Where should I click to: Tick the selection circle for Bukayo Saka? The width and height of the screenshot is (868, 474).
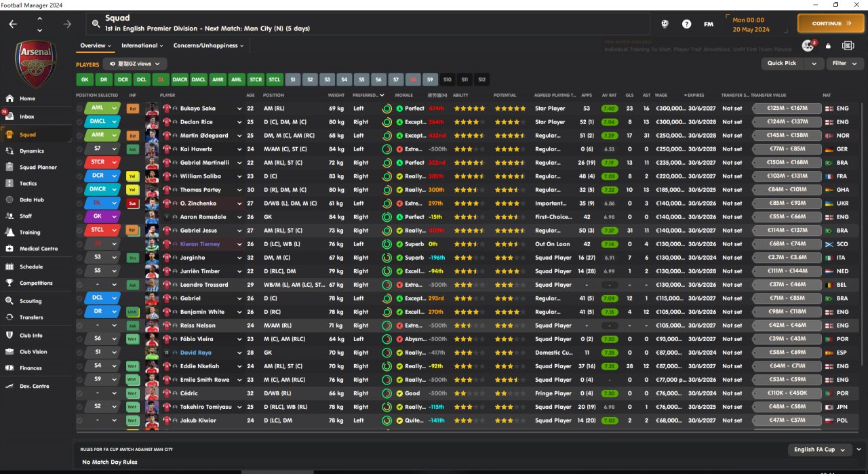80,108
